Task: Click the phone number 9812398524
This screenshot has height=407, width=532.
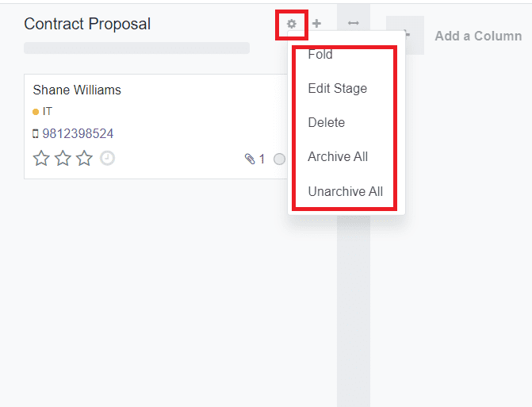Action: [78, 133]
